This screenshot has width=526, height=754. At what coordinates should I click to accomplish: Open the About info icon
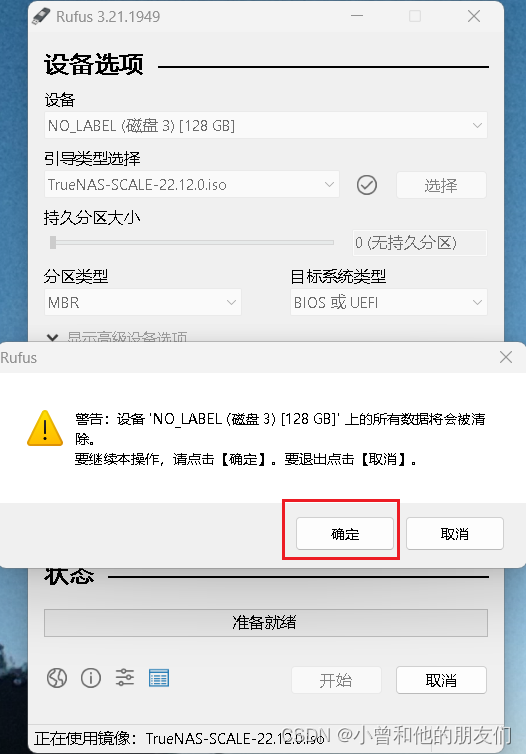[x=91, y=679]
